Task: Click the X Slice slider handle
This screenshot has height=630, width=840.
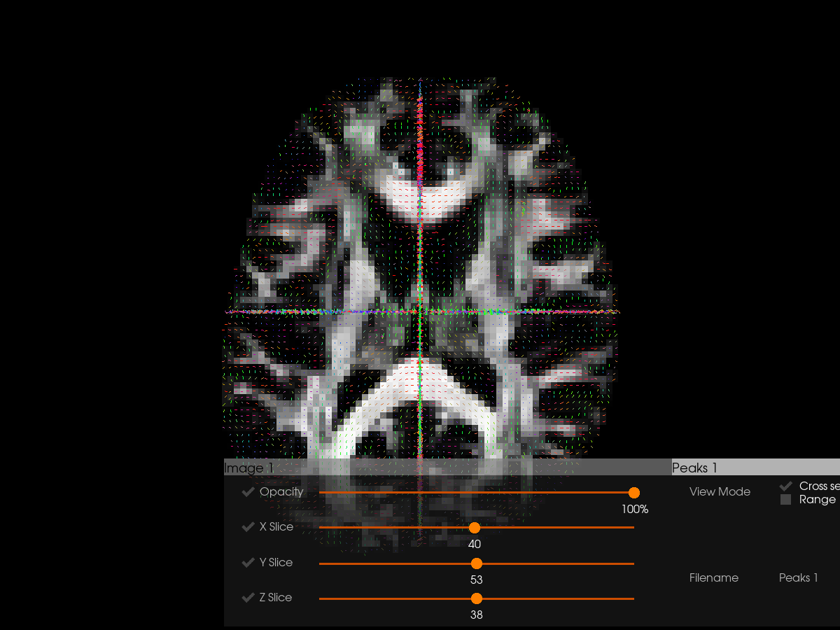Action: [475, 528]
